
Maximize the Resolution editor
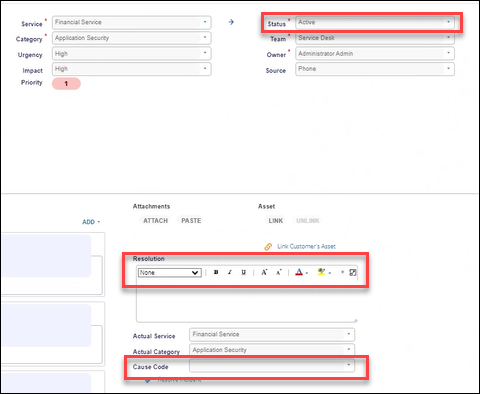(x=353, y=272)
